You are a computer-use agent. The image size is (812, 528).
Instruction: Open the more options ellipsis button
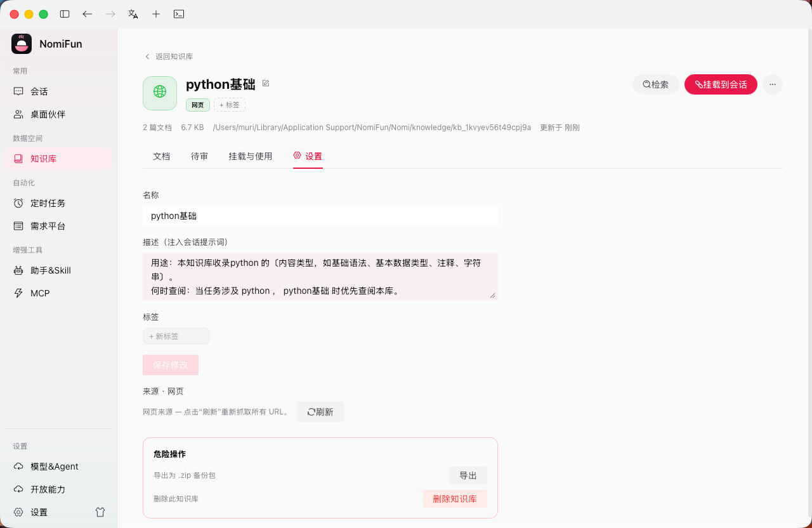click(773, 84)
